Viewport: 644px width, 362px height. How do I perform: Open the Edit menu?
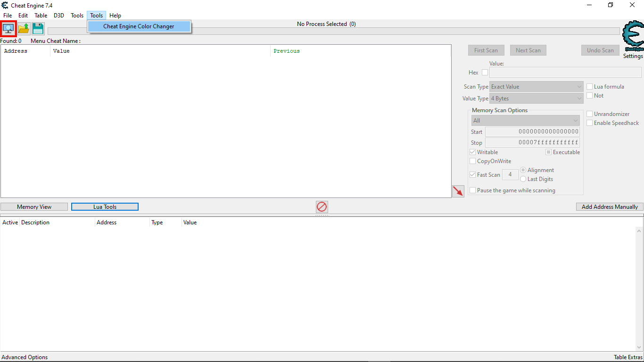point(23,16)
